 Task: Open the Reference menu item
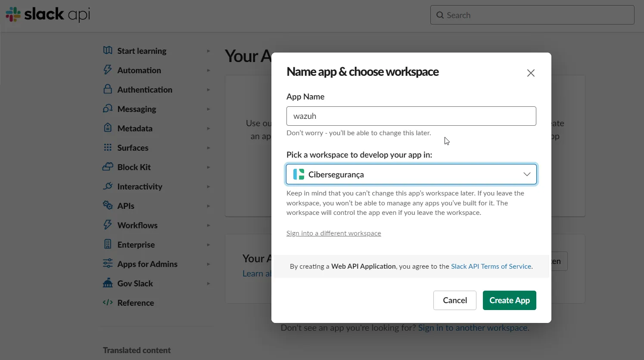(x=136, y=303)
